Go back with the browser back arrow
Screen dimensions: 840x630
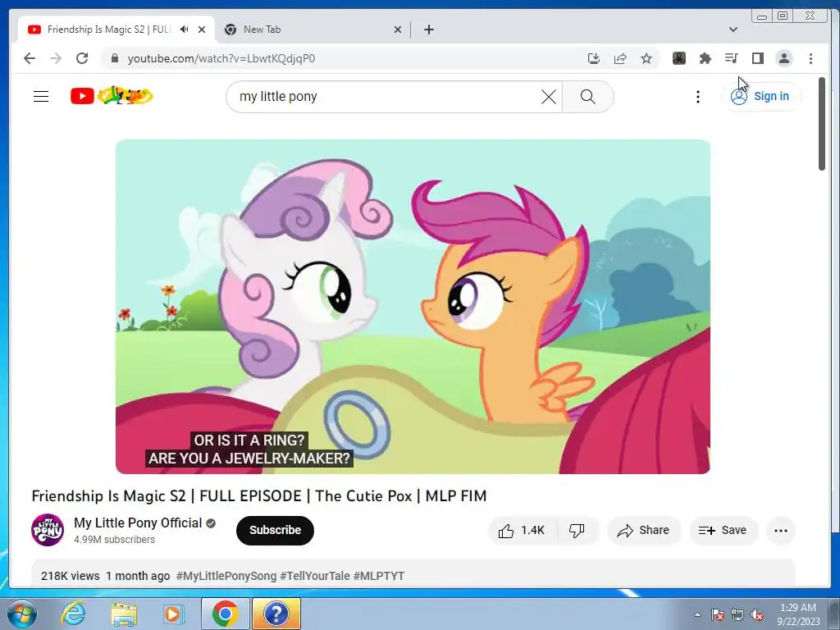[30, 58]
